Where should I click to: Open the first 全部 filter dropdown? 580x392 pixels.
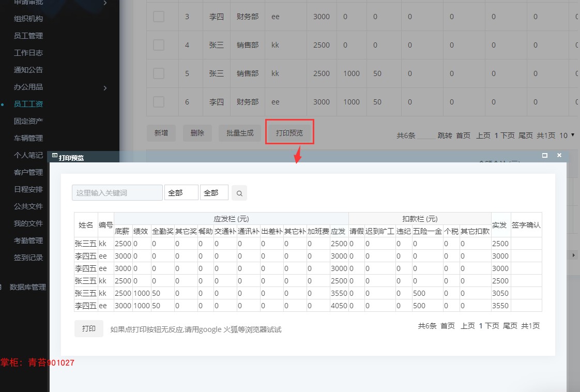coord(181,193)
